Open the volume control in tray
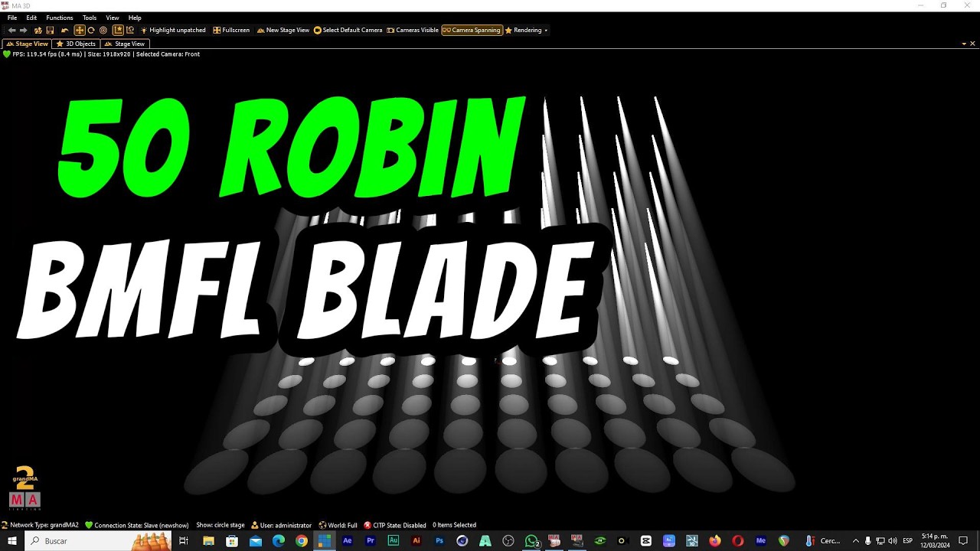Screen dimensions: 980x551 tap(893, 541)
